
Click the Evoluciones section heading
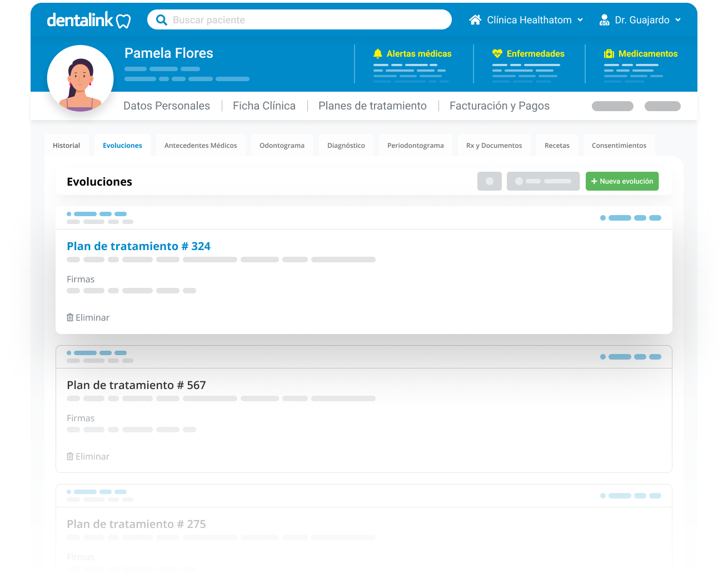click(99, 182)
